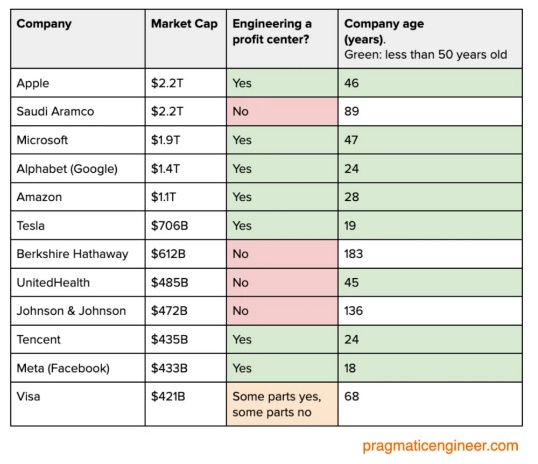Click Berkshire Hathaway's red No cell
Screen dimensions: 538x464
[x=282, y=254]
